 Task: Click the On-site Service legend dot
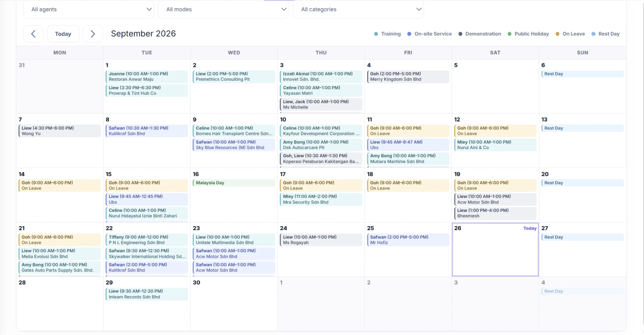[409, 34]
